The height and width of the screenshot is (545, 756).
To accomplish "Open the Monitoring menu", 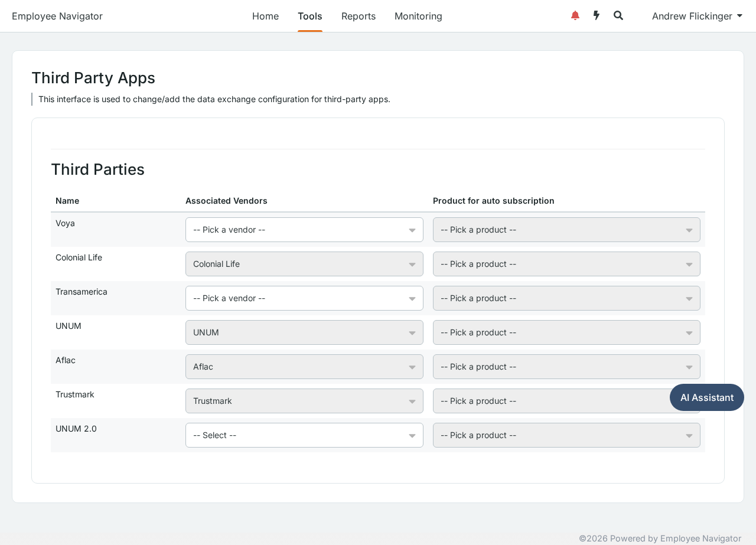I will pyautogui.click(x=418, y=16).
